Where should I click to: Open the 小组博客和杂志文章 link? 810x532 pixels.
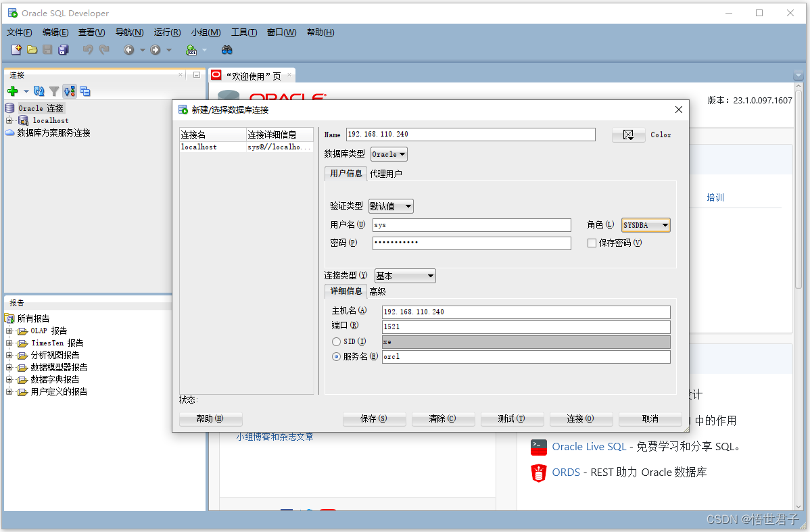tap(275, 437)
